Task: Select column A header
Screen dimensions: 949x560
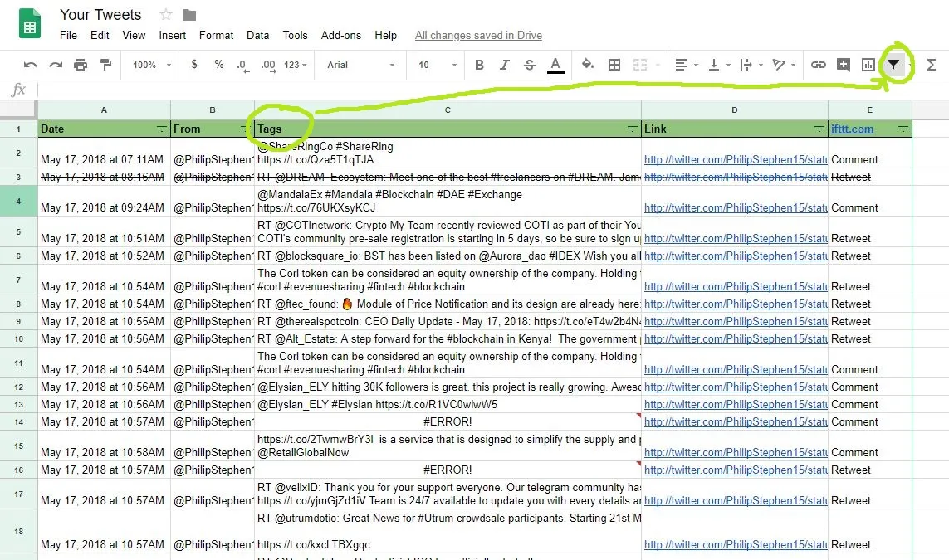Action: (x=104, y=110)
